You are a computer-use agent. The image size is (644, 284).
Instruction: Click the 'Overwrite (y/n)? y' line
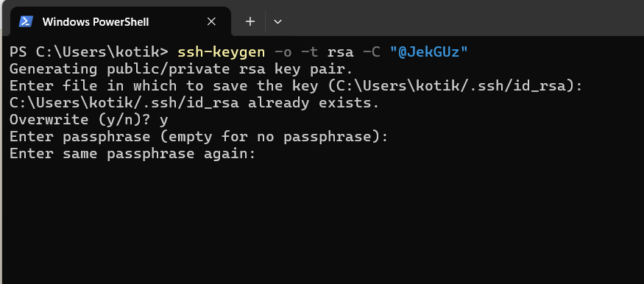89,120
